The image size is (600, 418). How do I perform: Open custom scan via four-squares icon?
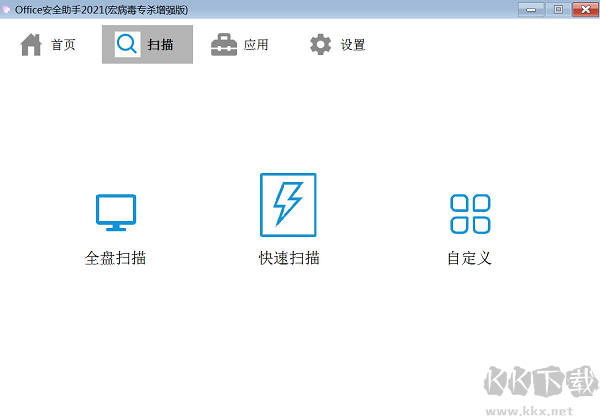coord(470,214)
